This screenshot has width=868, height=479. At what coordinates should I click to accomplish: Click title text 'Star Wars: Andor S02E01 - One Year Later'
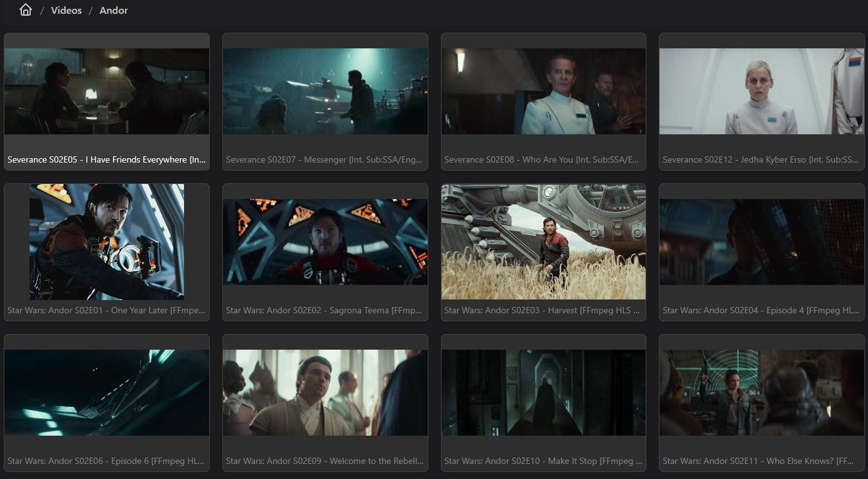tap(88, 310)
